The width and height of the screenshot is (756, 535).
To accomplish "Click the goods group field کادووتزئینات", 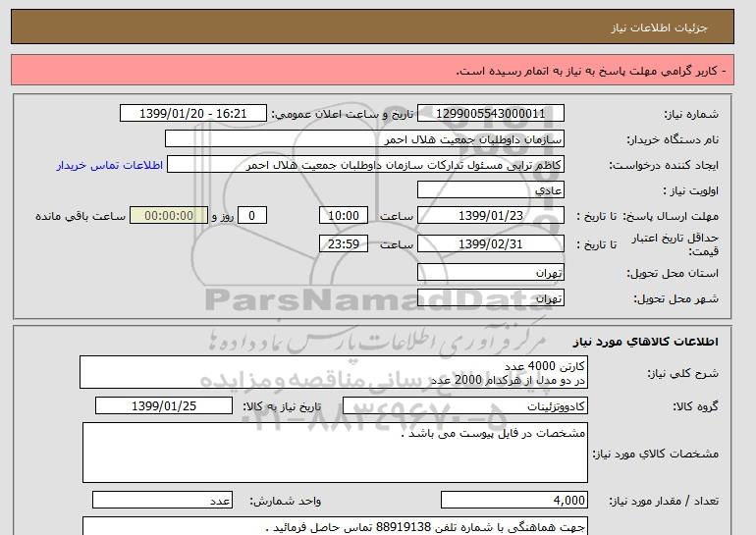I will [465, 405].
